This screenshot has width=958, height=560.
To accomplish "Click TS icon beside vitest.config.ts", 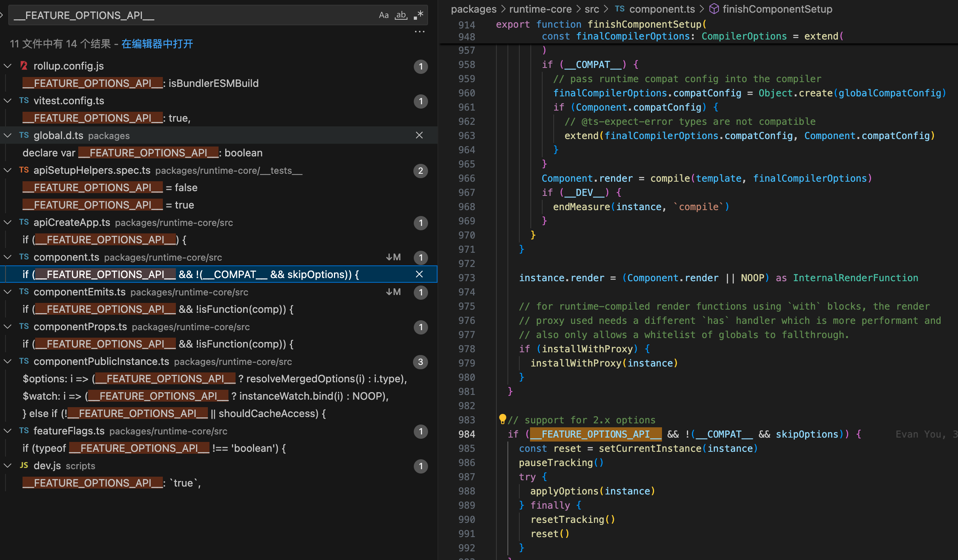I will pos(24,100).
